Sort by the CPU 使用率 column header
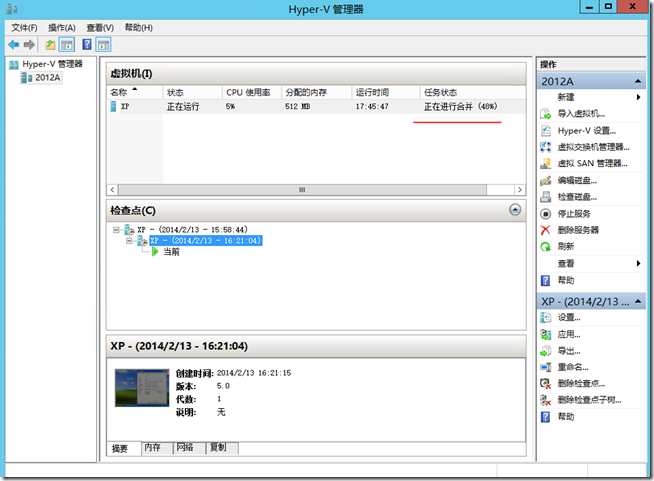The image size is (654, 481). point(252,92)
